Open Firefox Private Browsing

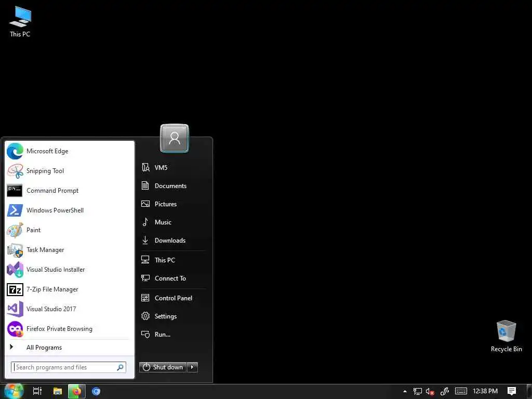click(70, 329)
